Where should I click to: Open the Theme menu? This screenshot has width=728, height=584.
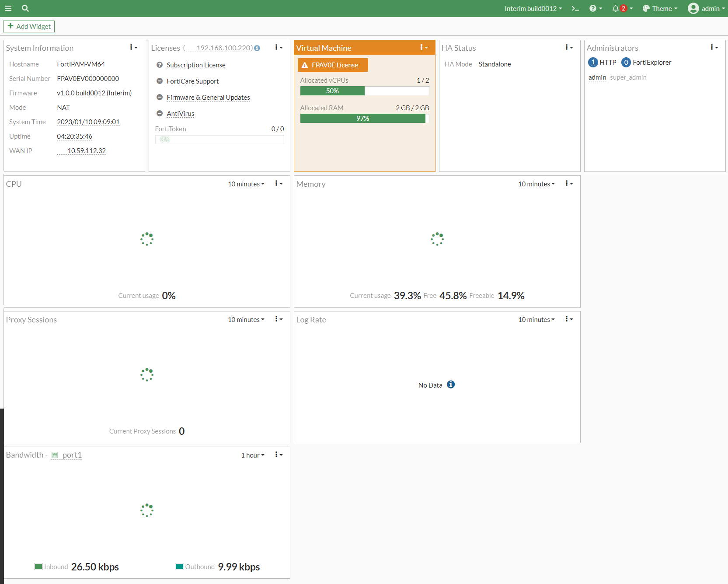[659, 8]
